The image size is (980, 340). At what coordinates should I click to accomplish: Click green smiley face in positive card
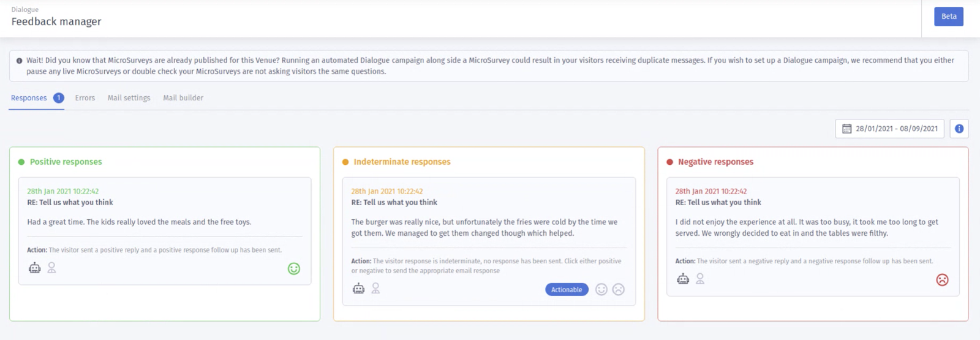click(x=294, y=268)
